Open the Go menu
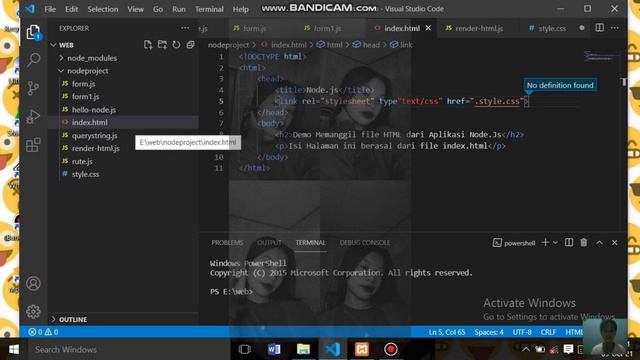 point(158,9)
